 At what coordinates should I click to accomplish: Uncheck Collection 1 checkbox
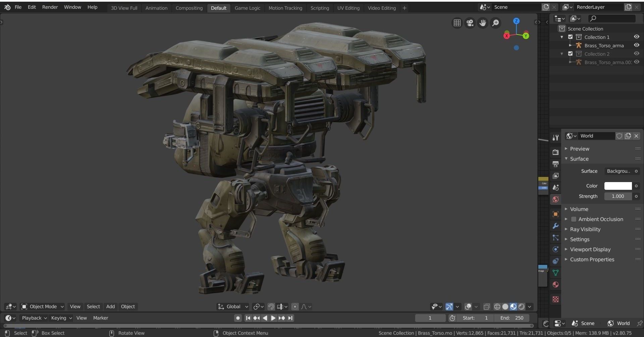570,37
